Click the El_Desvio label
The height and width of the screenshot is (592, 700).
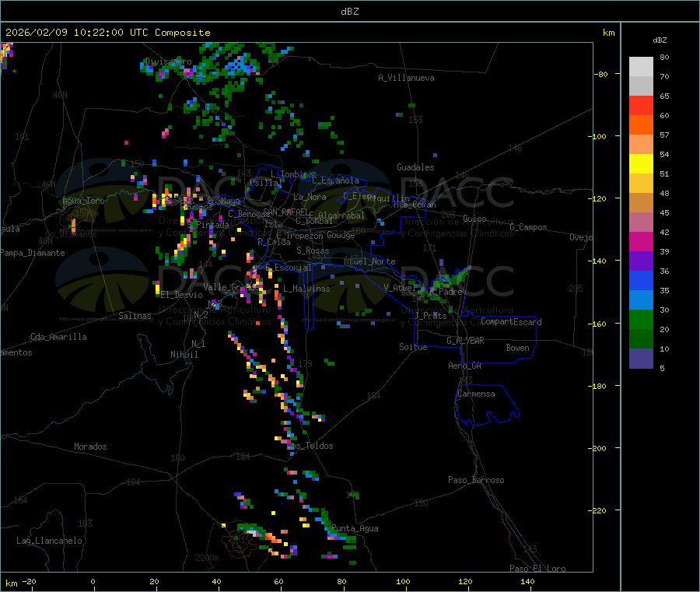coord(182,295)
